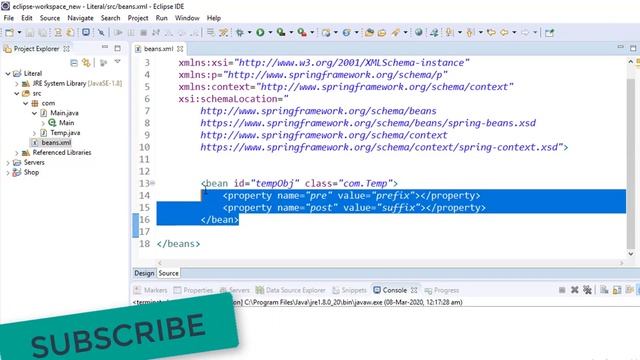Viewport: 640px width, 360px height.
Task: Switch to the Source tab
Action: tap(169, 273)
